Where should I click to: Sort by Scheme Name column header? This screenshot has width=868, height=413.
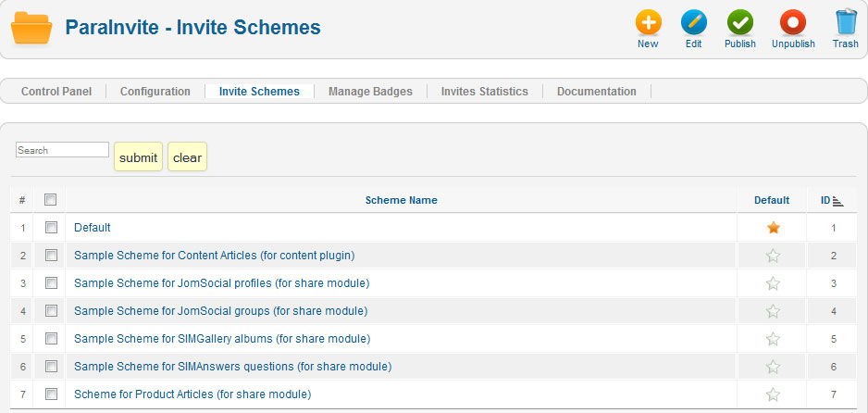401,200
